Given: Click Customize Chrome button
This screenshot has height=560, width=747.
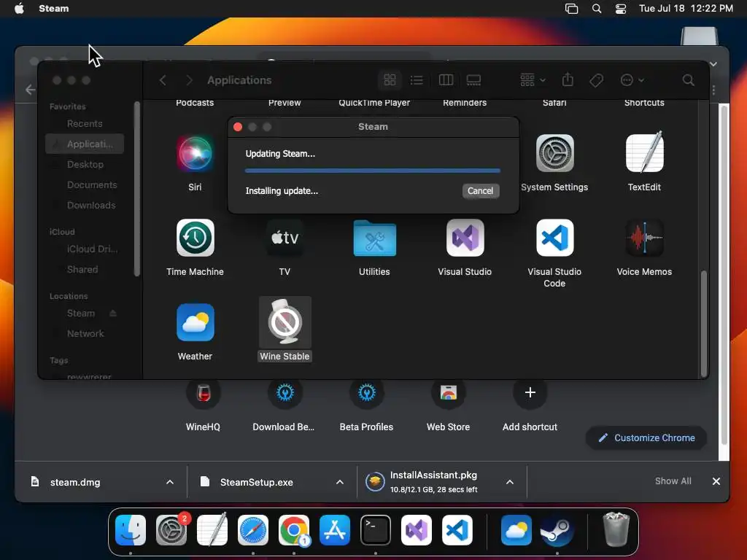Looking at the screenshot, I should [646, 437].
